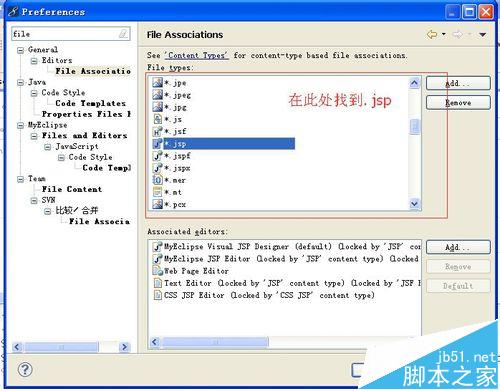Click the forward navigation arrow icon
This screenshot has width=500, height=391.
pos(458,34)
